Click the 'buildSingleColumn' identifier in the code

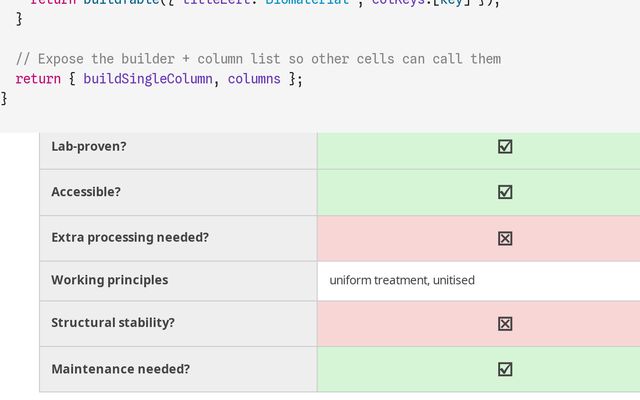147,78
